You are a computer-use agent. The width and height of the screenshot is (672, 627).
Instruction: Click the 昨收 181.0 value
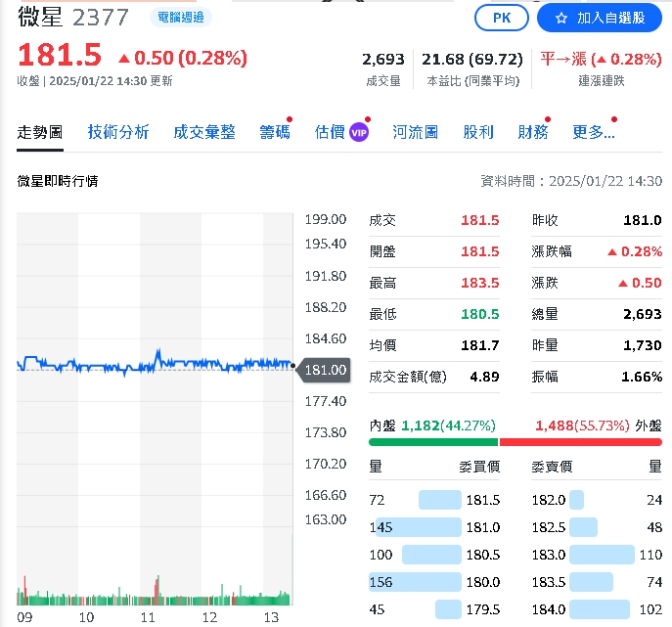(x=643, y=220)
